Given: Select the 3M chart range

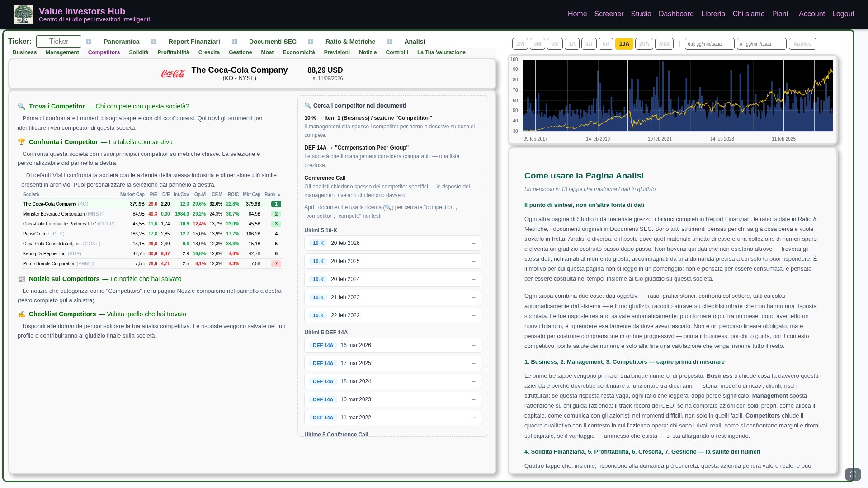Looking at the screenshot, I should pyautogui.click(x=538, y=44).
